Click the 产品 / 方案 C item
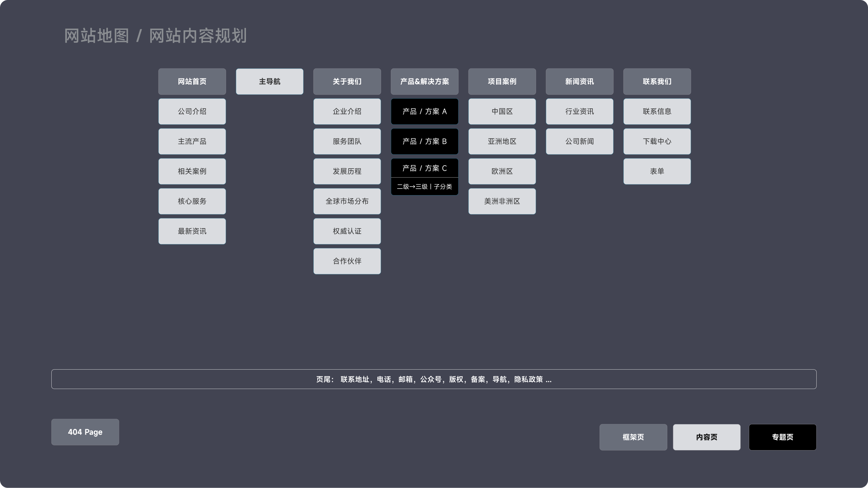This screenshot has width=868, height=488. [424, 168]
